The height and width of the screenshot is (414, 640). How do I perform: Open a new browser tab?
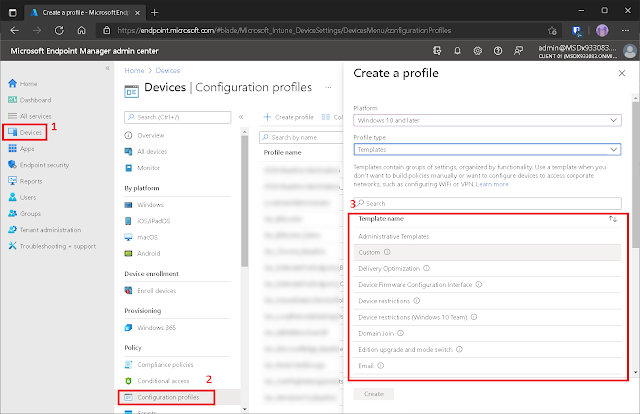coord(155,13)
